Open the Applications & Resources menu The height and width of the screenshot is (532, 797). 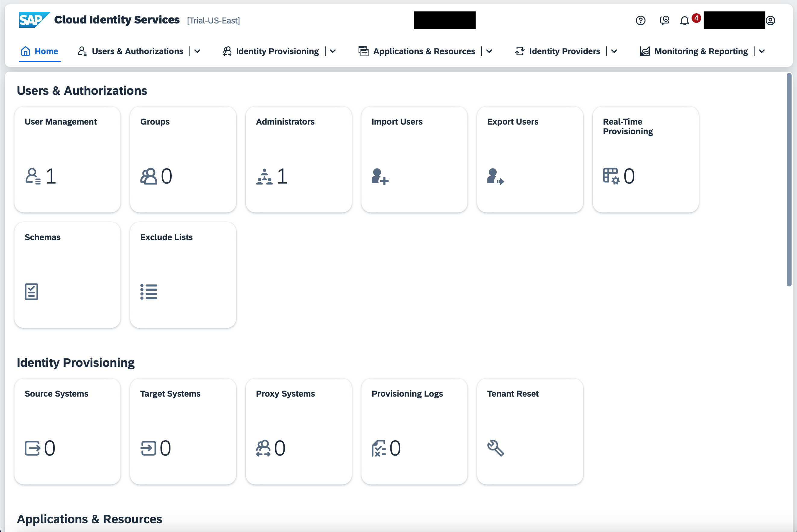(424, 51)
